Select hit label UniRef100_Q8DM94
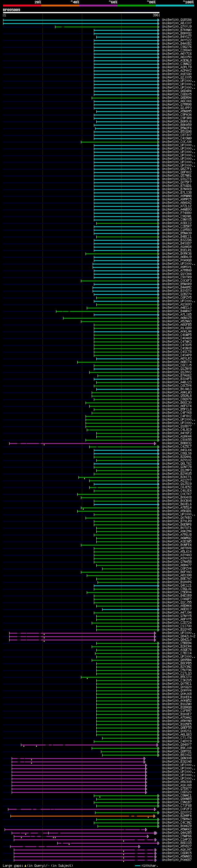The height and width of the screenshot is (868, 197). coord(177,98)
